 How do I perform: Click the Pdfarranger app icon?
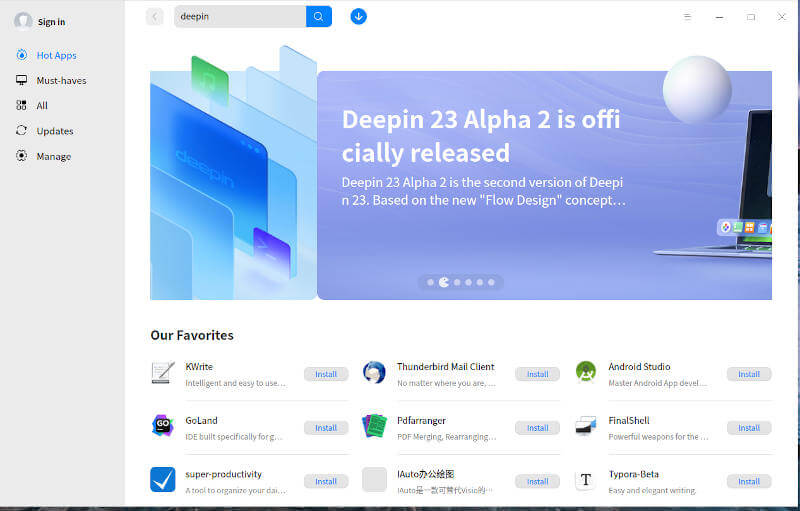374,426
